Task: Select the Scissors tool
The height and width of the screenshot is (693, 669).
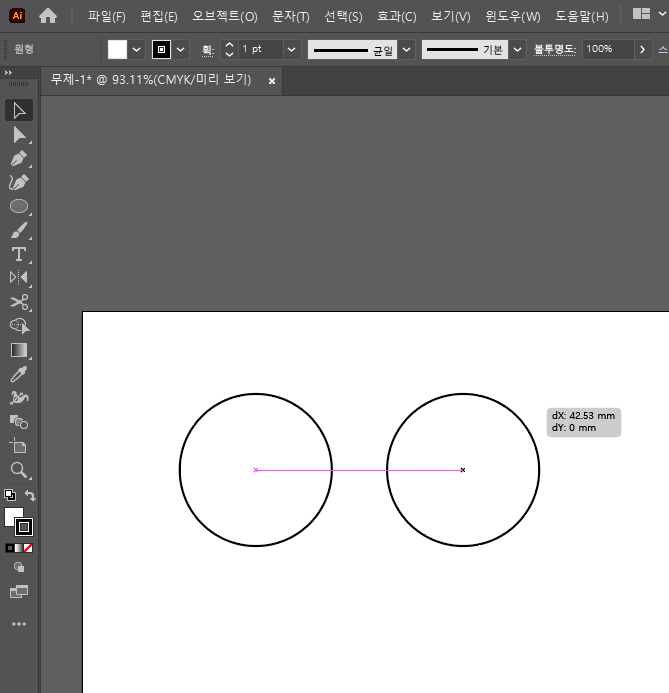Action: (x=19, y=302)
